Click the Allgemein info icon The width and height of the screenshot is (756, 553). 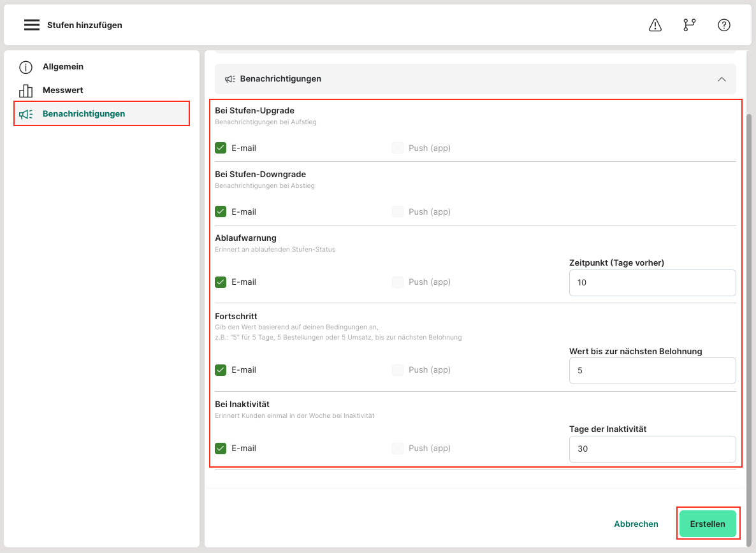[25, 67]
